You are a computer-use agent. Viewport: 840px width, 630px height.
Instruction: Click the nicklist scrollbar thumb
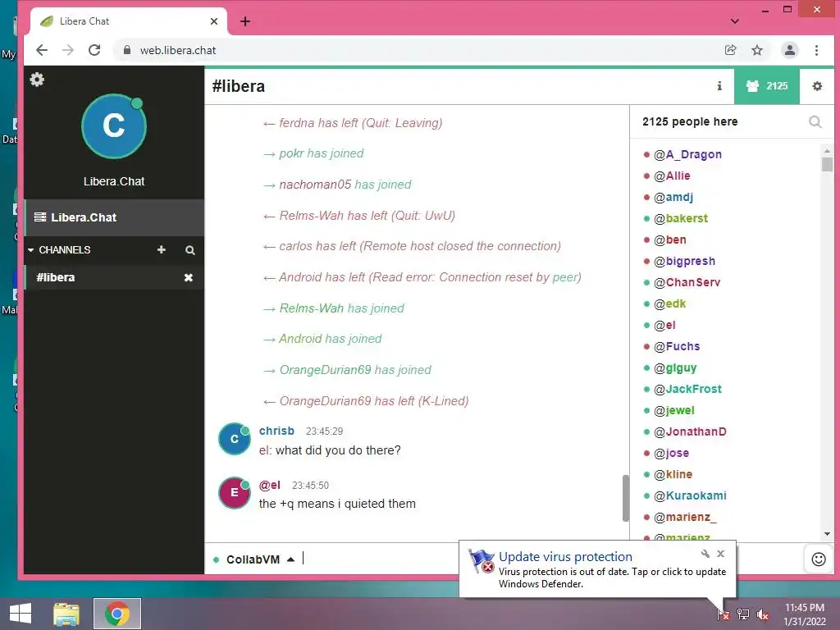click(827, 163)
